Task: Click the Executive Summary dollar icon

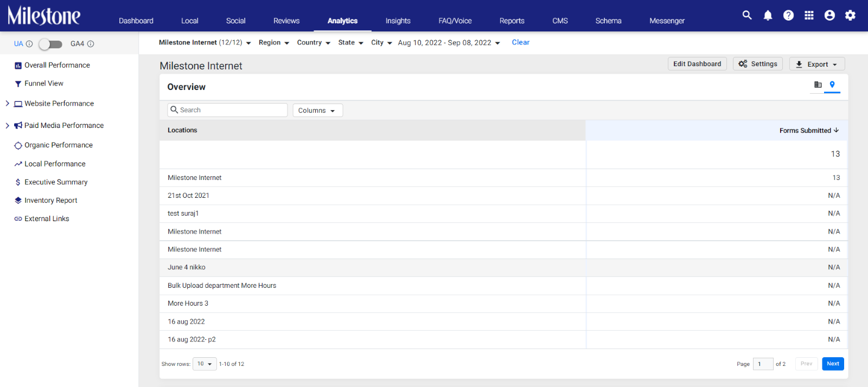Action: click(x=18, y=182)
